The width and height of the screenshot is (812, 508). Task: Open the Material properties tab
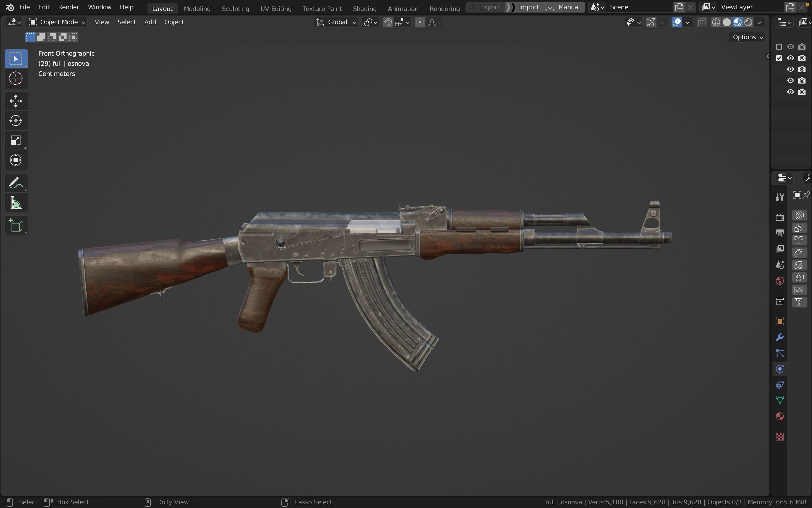click(x=780, y=417)
